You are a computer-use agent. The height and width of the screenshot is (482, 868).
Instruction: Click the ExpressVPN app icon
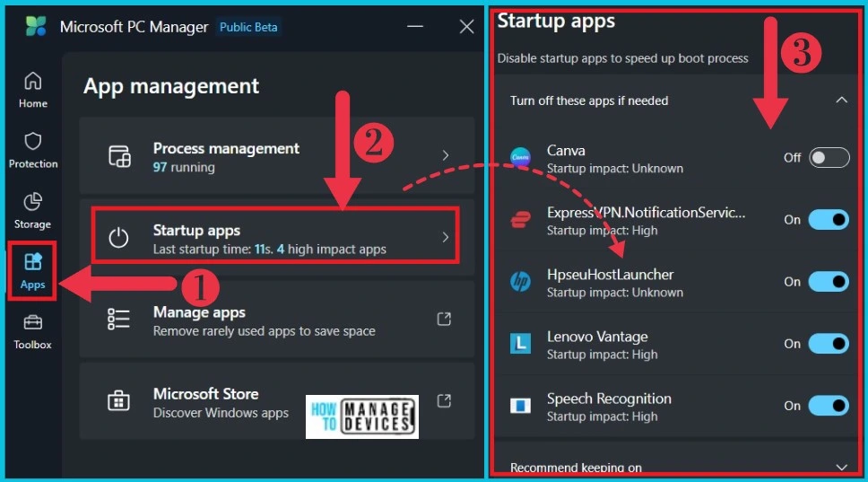click(x=520, y=220)
